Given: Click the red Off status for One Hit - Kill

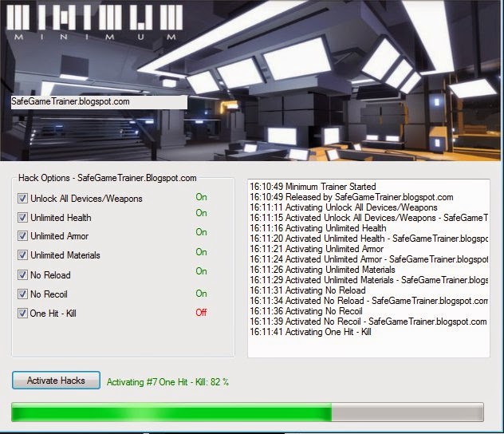Looking at the screenshot, I should coord(201,312).
